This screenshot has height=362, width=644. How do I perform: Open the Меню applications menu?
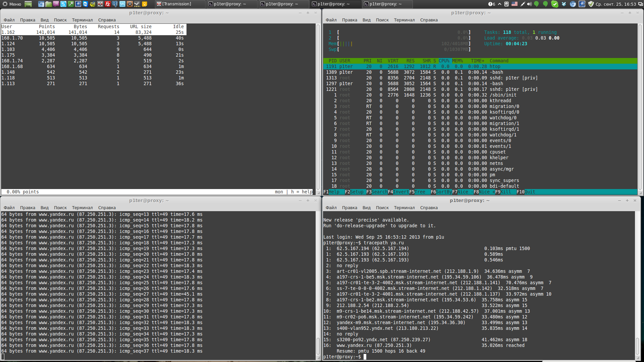(x=12, y=4)
